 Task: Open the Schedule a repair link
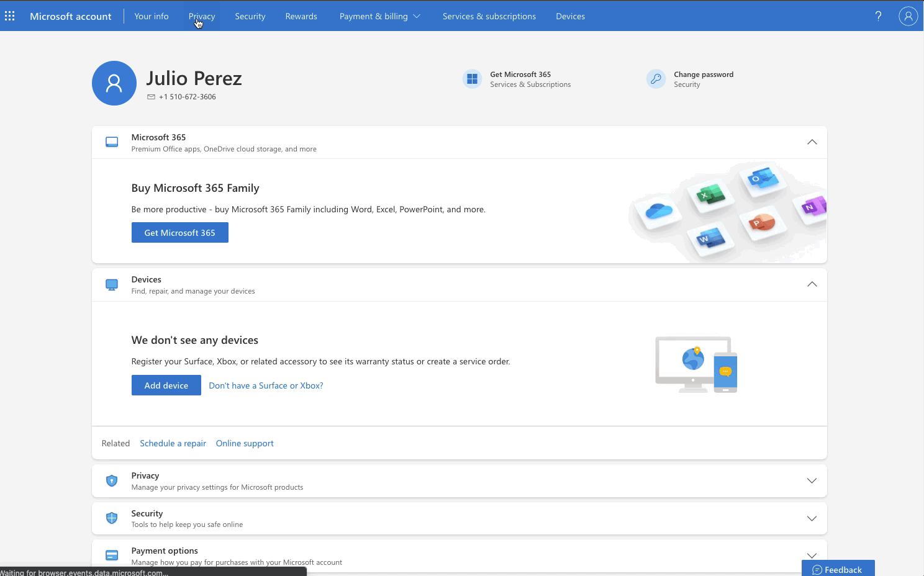[x=173, y=443]
